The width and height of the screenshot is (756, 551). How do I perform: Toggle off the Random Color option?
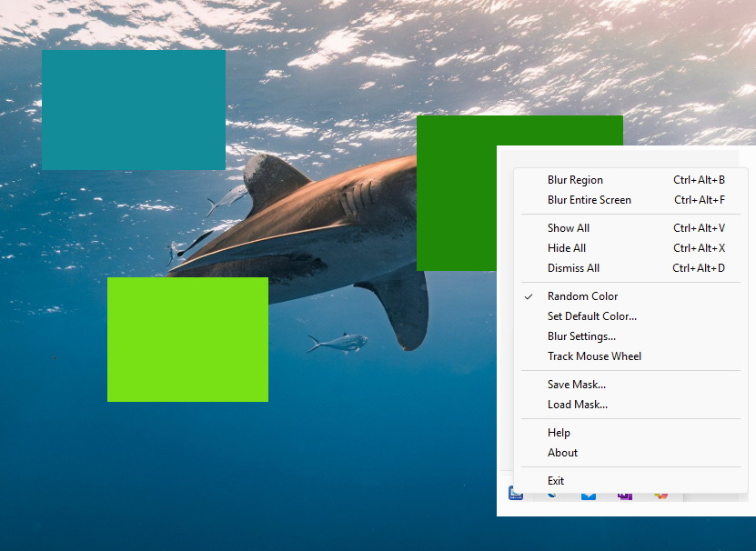[581, 296]
